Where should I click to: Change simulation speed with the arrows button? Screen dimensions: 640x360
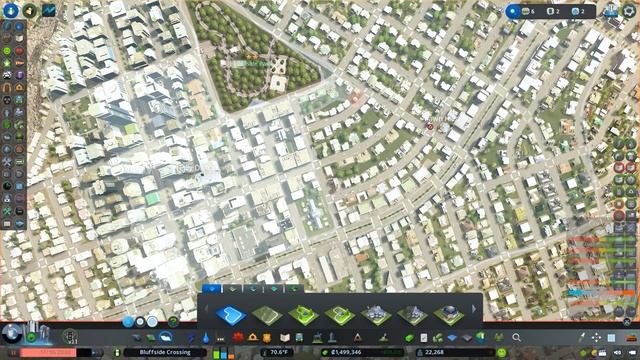[97, 352]
